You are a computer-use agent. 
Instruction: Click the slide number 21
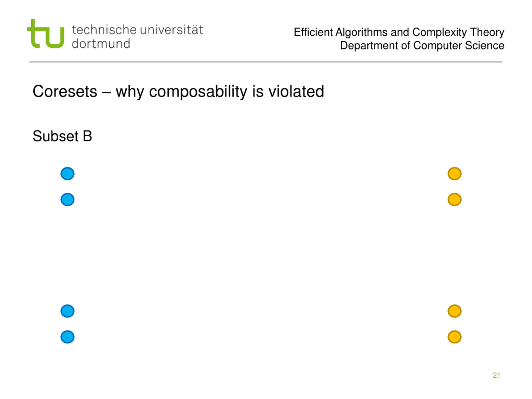click(496, 375)
